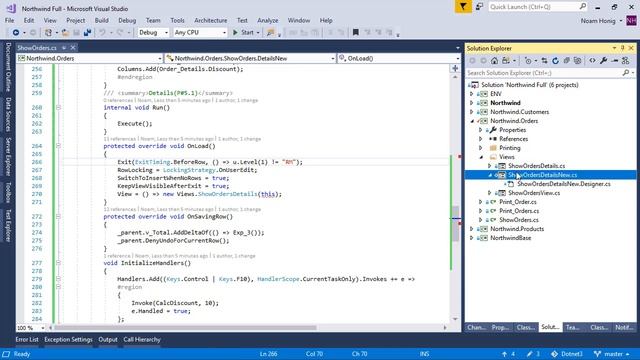640x360 pixels.
Task: Click the Find in Files toolbar icon
Action: click(x=270, y=32)
